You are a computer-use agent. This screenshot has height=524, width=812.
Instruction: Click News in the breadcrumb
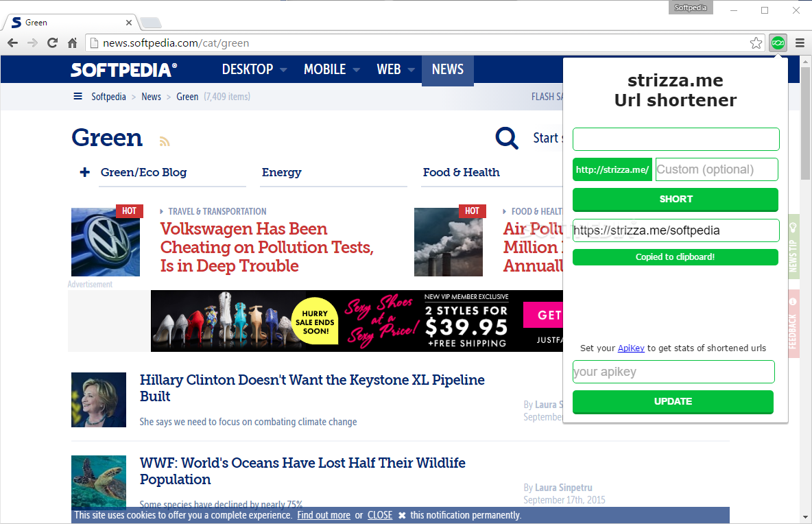(x=151, y=97)
